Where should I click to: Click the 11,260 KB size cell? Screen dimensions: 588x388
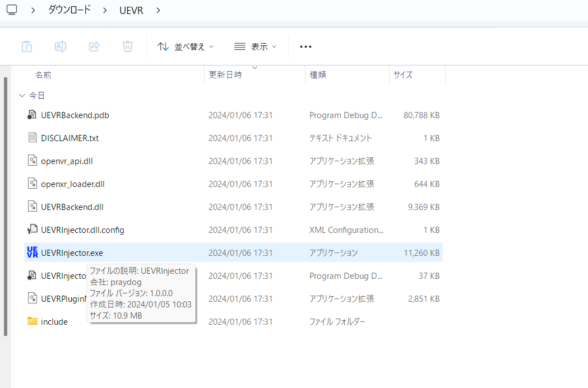tap(422, 253)
